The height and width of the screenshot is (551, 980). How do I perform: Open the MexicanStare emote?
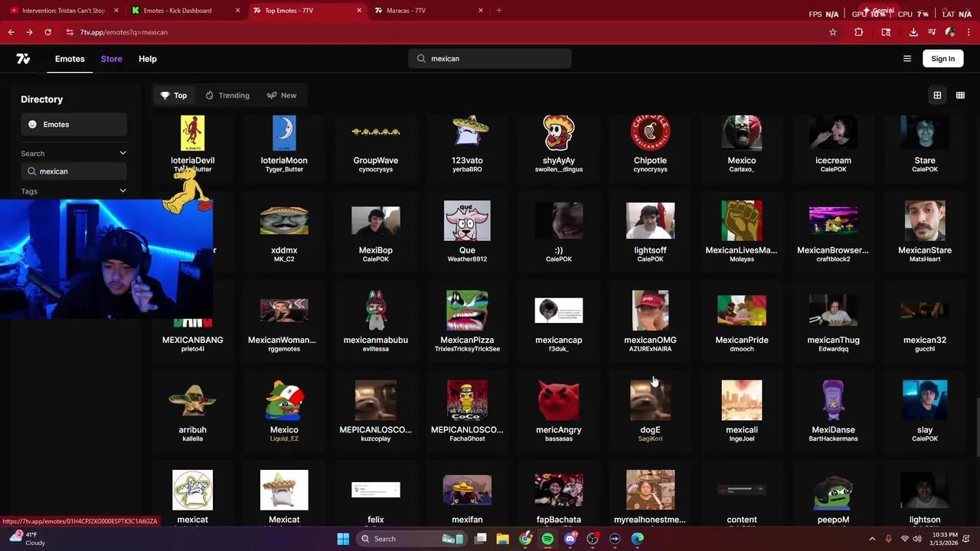(925, 233)
